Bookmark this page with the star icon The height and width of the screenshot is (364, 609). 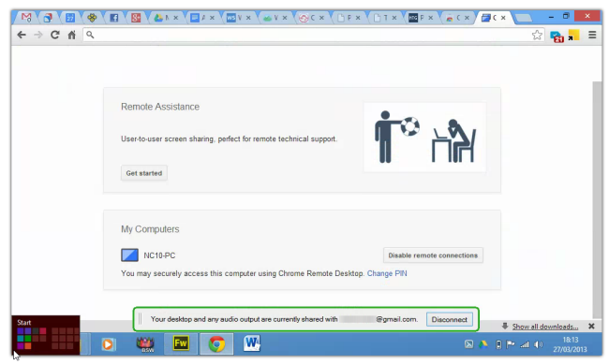[537, 35]
